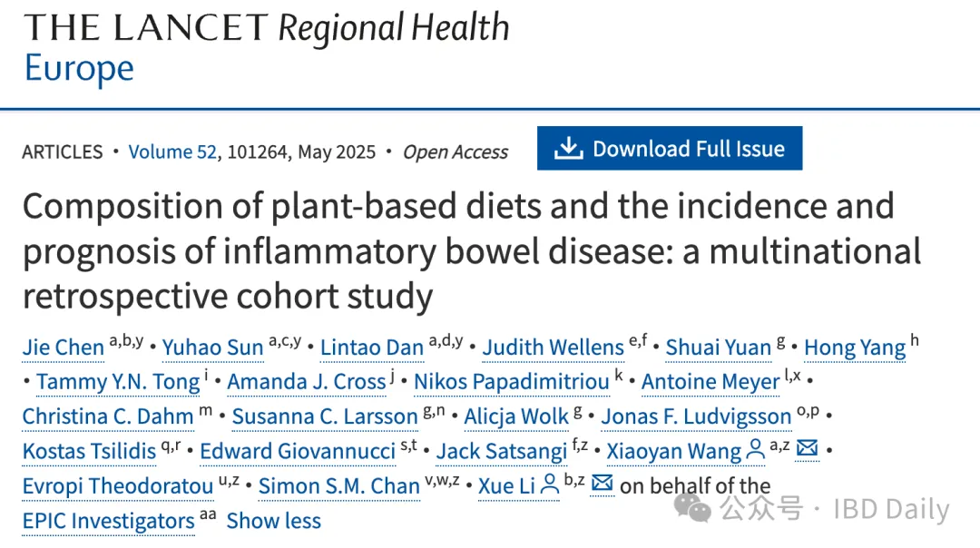Open Susanna C. Larsson's author link
The image size is (980, 548).
click(x=324, y=416)
